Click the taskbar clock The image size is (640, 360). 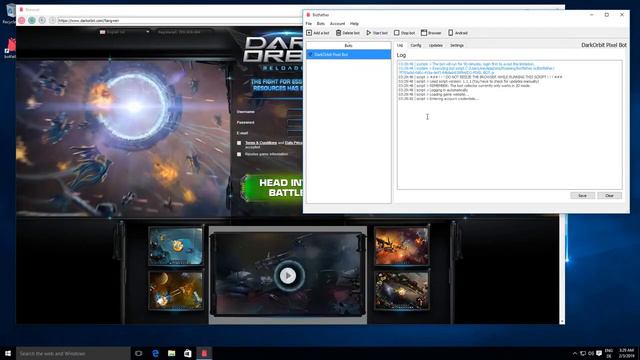click(627, 353)
